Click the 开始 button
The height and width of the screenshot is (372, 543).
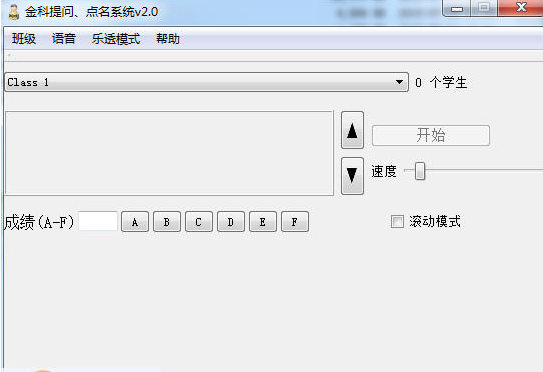click(x=431, y=135)
